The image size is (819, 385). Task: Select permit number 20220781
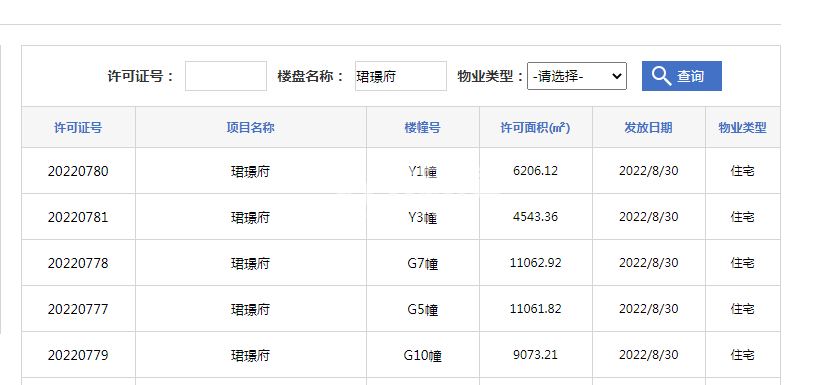78,217
